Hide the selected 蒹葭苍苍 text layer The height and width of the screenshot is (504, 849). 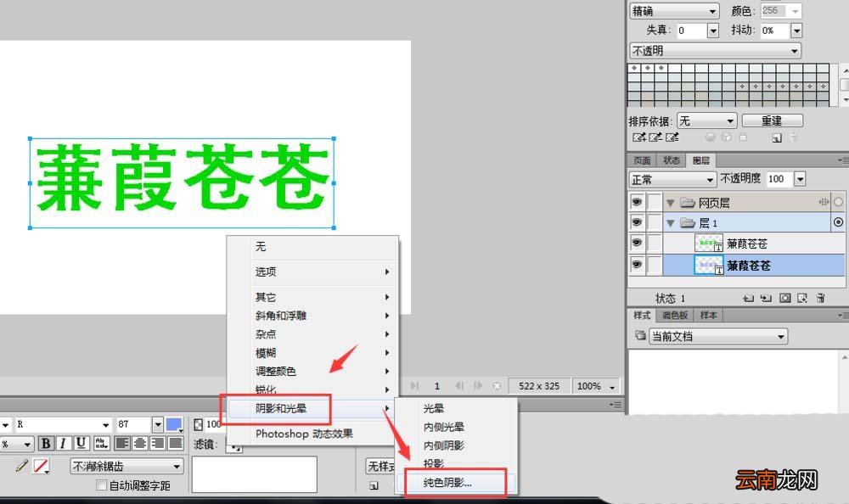tap(637, 264)
